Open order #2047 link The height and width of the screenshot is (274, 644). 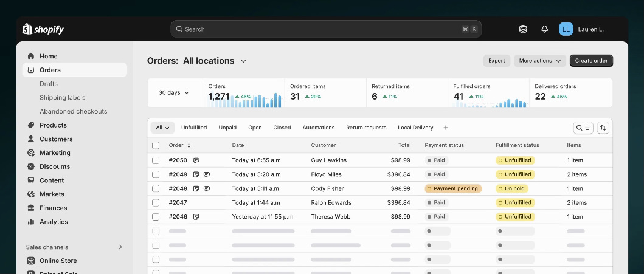(178, 203)
